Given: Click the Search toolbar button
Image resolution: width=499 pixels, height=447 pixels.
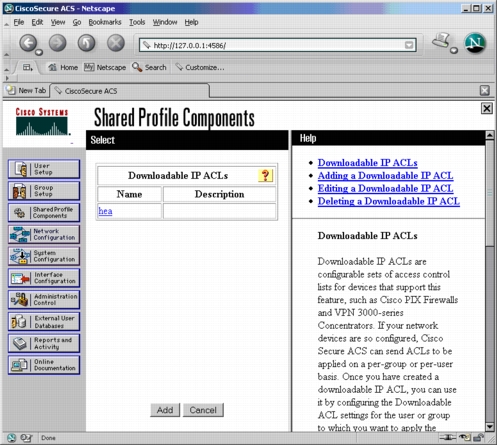Looking at the screenshot, I should click(x=149, y=68).
